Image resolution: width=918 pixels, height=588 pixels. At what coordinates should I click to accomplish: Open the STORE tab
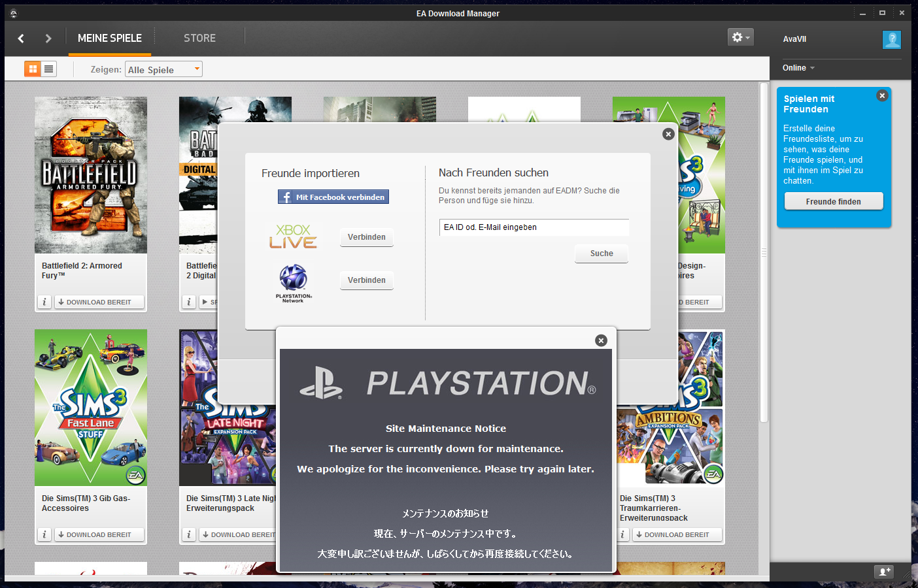click(x=199, y=38)
